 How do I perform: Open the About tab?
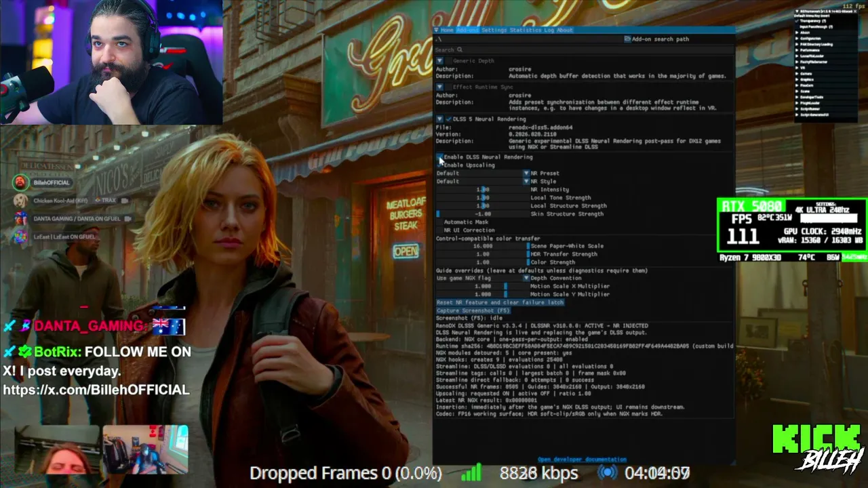pos(565,30)
